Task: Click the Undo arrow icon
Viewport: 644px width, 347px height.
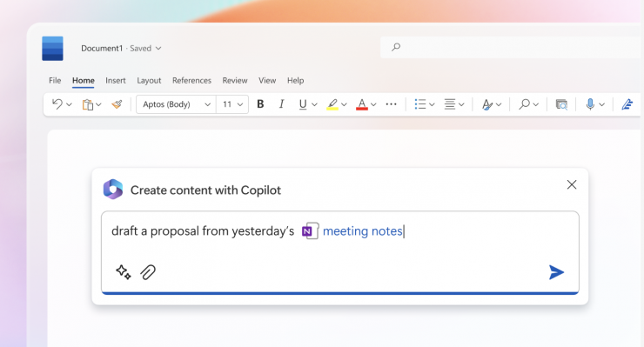Action: 57,104
